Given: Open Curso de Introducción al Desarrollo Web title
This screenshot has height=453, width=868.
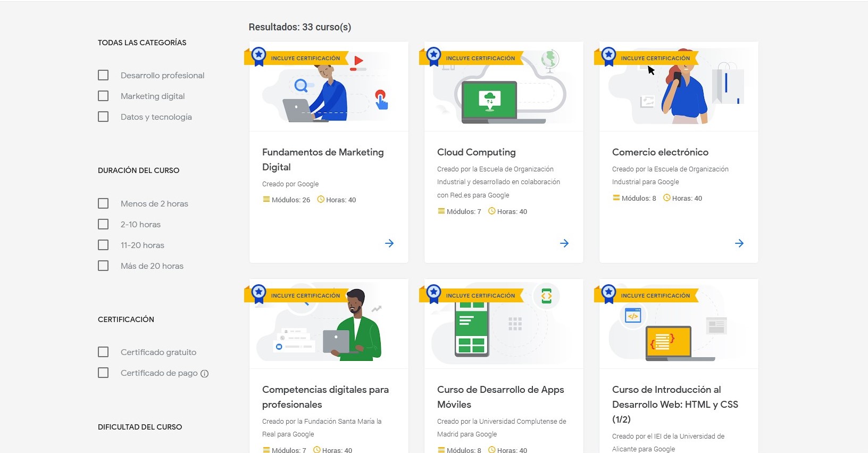Looking at the screenshot, I should pos(675,405).
